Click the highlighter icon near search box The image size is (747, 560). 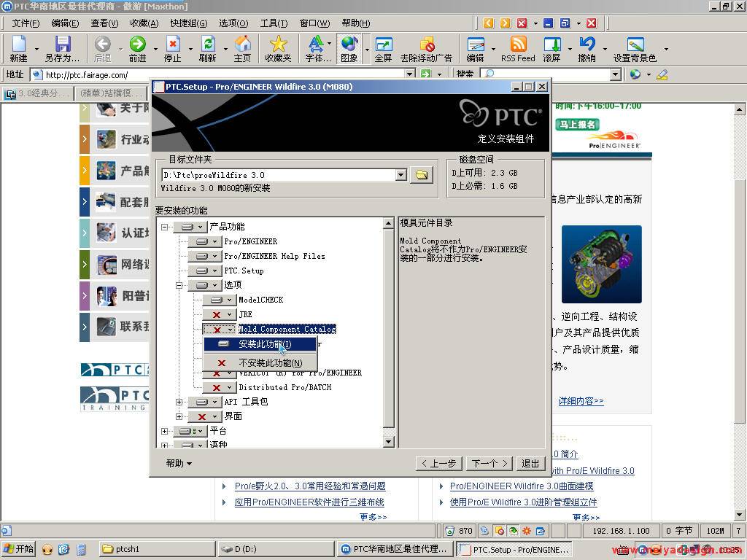click(x=662, y=75)
